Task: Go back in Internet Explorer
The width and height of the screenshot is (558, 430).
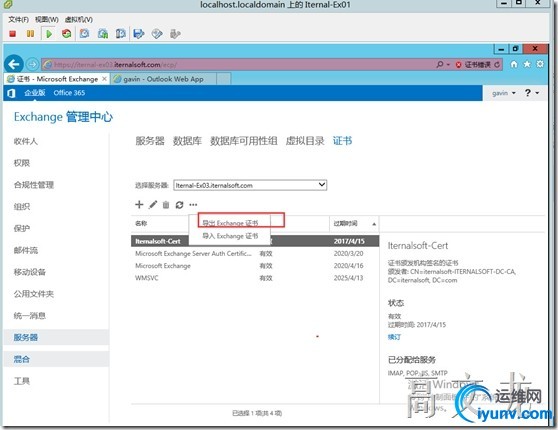Action: pyautogui.click(x=14, y=64)
